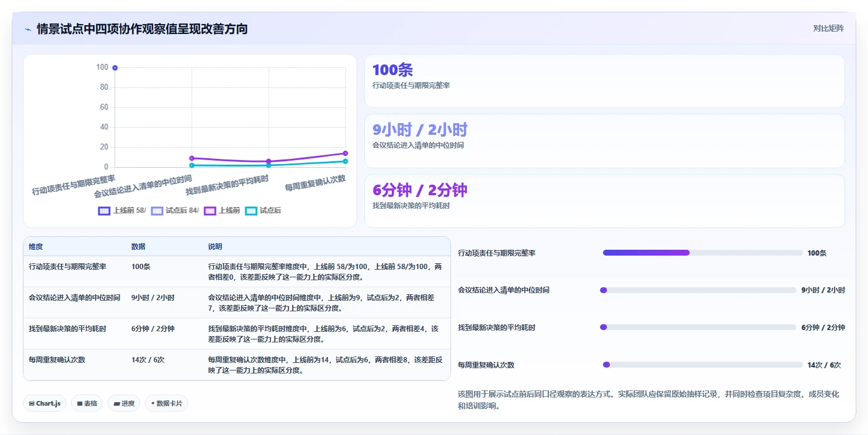
Task: Click chart axis label 每周重复确认次数
Action: point(315,183)
